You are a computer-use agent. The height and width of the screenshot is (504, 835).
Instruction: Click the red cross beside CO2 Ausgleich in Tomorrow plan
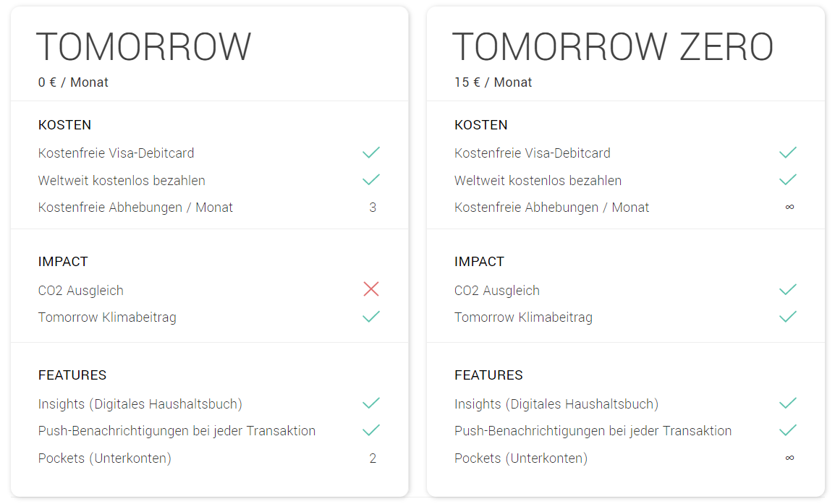click(371, 289)
